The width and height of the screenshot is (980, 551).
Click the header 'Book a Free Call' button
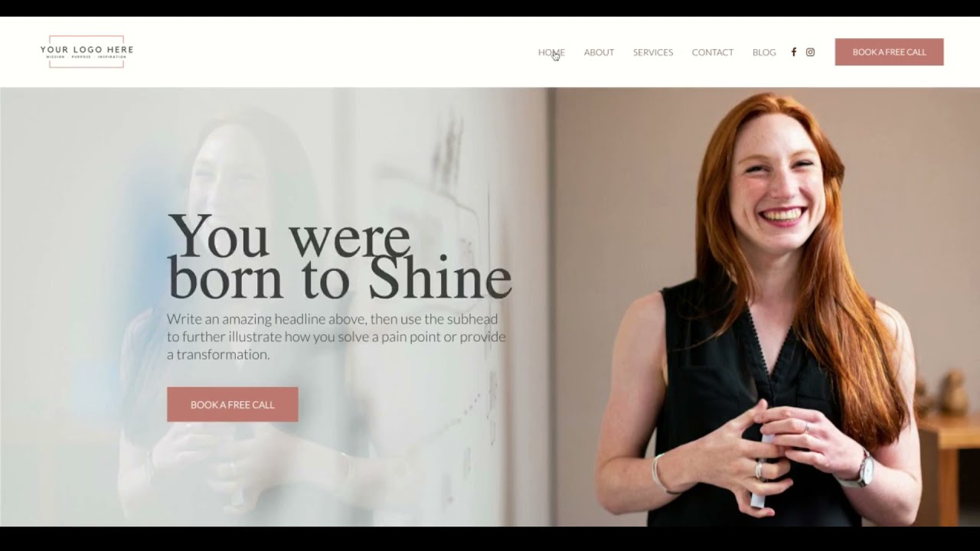[x=889, y=52]
